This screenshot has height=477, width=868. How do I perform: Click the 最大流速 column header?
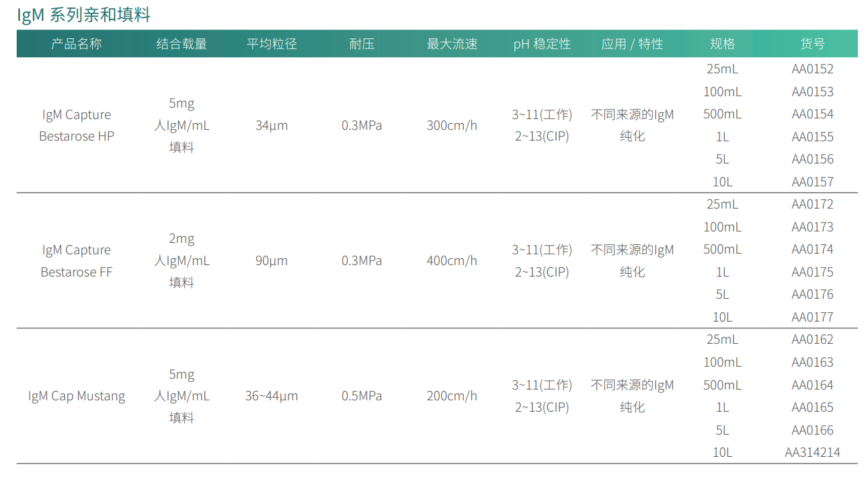click(452, 44)
